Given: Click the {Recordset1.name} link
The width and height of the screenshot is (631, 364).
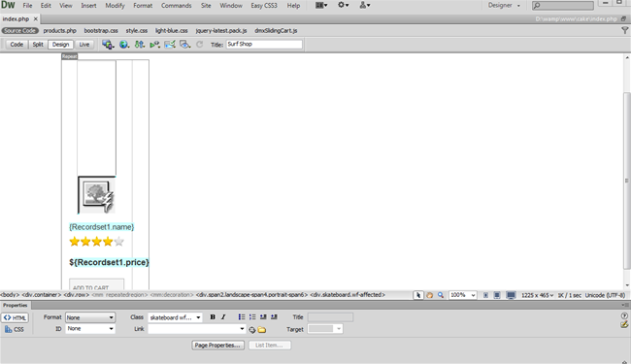Looking at the screenshot, I should coord(101,227).
